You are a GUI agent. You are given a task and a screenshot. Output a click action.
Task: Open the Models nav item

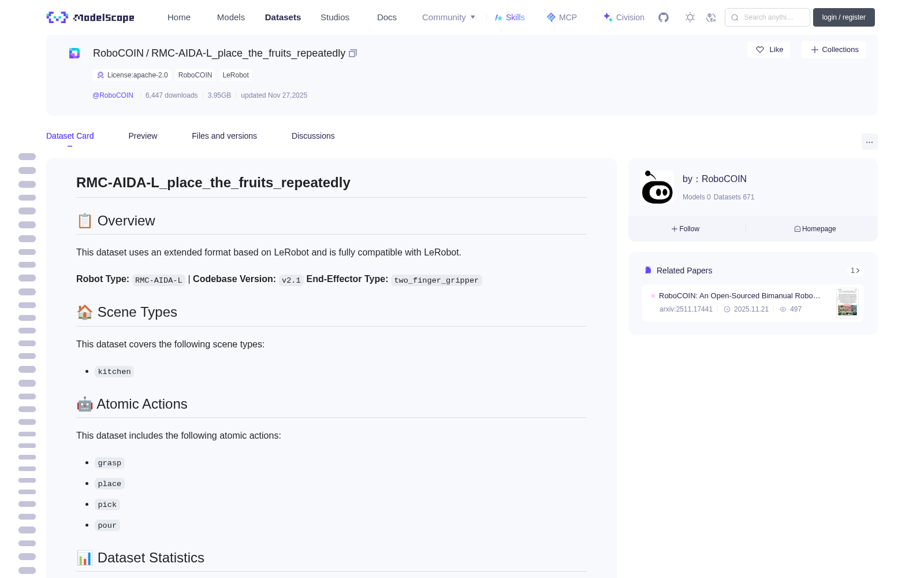[231, 17]
